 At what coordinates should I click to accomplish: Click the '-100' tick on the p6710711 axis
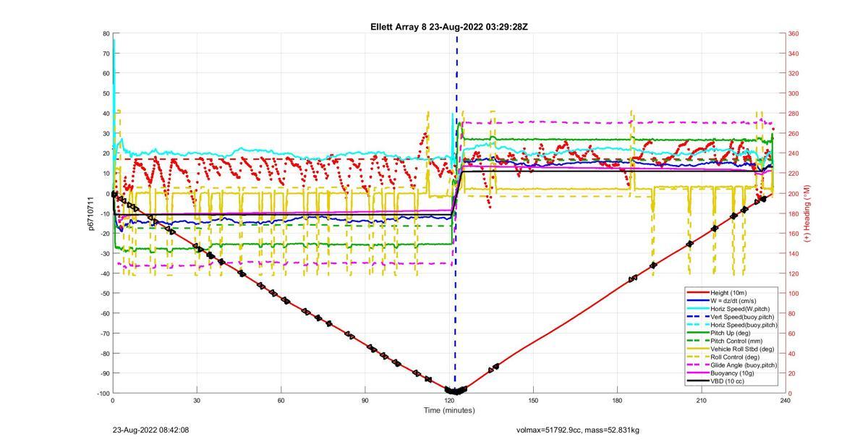103,393
